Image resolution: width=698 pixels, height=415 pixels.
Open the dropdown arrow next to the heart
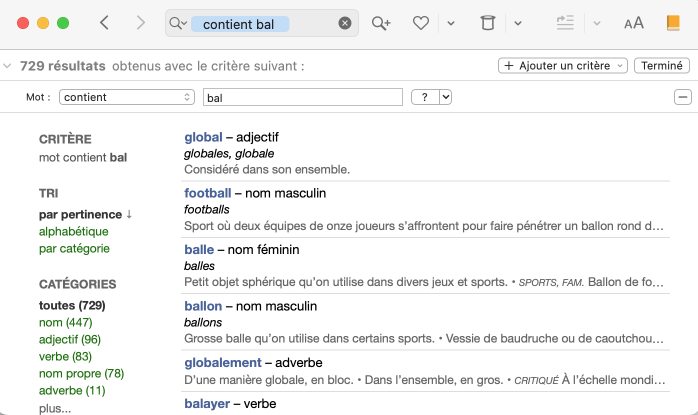[x=451, y=23]
